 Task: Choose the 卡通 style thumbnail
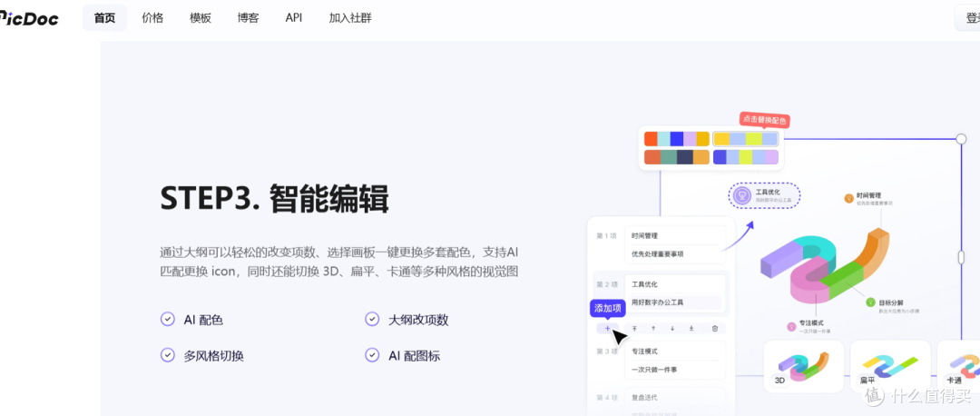click(x=958, y=366)
